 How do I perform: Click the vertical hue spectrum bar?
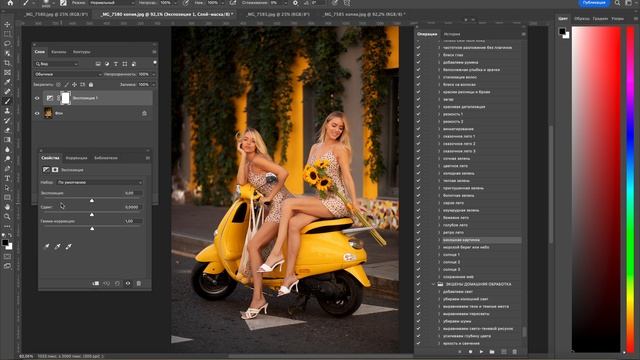pos(630,190)
